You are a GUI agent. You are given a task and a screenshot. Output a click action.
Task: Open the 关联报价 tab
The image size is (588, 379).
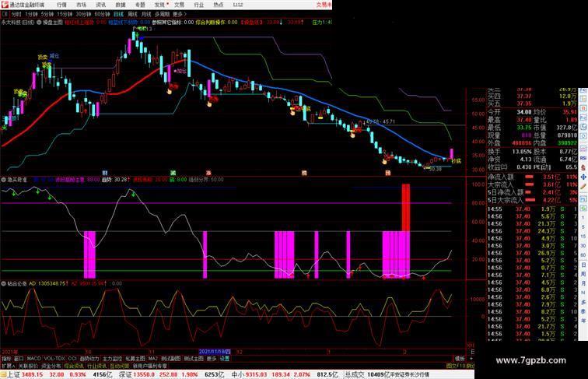pyautogui.click(x=28, y=366)
